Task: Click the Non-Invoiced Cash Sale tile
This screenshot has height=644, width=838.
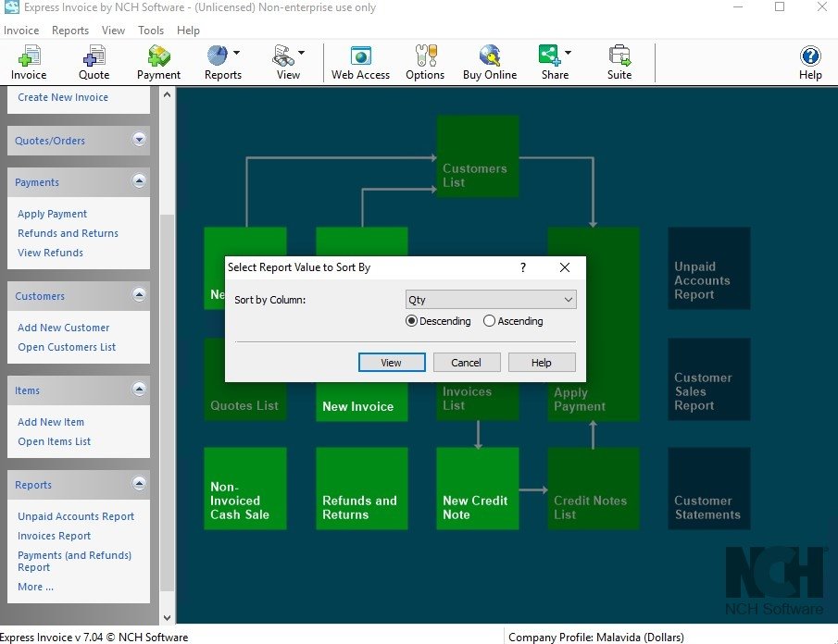Action: [x=245, y=489]
